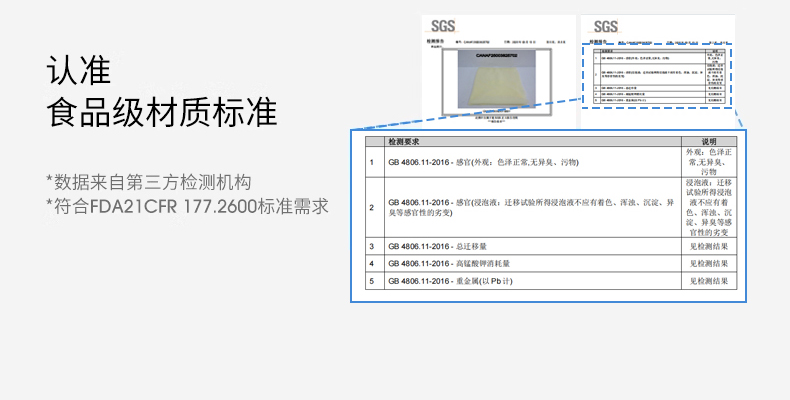Click 见检测结果 in the 高锰酸钾消耗量 row
The width and height of the screenshot is (790, 400).
tap(708, 264)
